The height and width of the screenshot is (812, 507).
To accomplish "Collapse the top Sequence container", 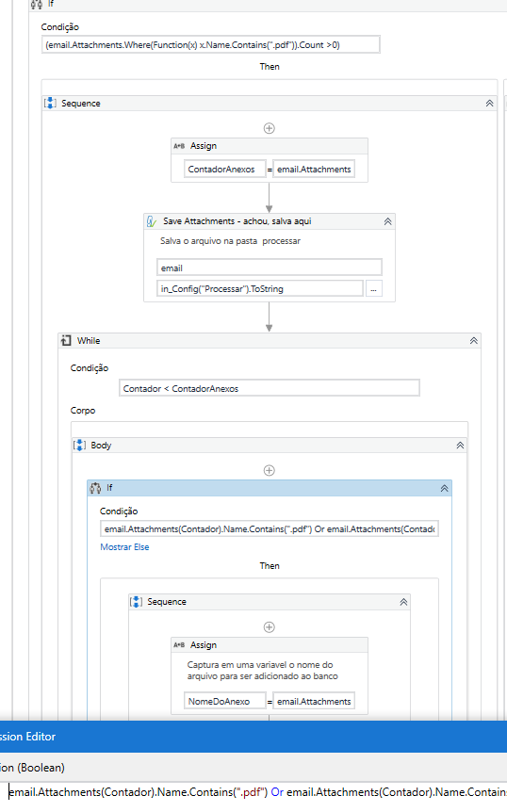I will coord(489,104).
